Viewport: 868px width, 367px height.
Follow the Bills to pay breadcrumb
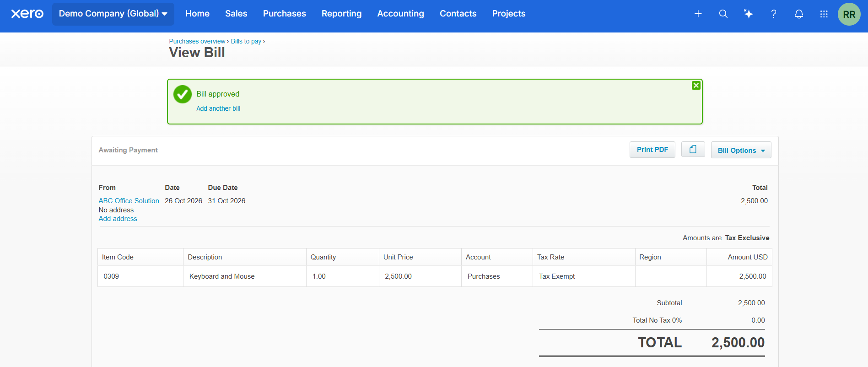[x=246, y=41]
